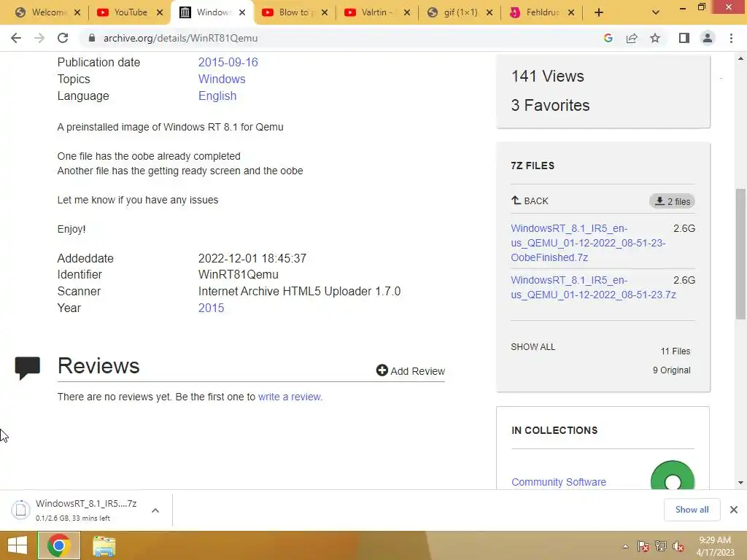This screenshot has height=560, width=747.
Task: Open the Action Center flag icon
Action: click(643, 546)
